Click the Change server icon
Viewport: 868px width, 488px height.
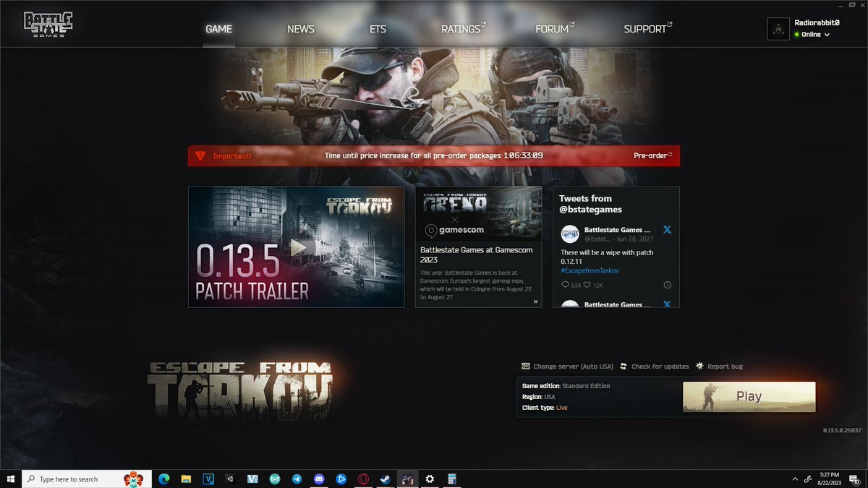tap(526, 367)
